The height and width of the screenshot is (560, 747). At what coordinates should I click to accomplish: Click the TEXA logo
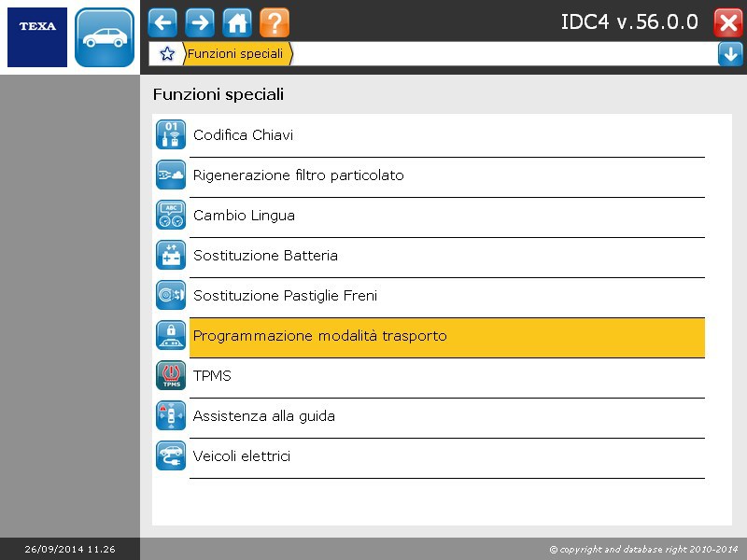tap(37, 37)
